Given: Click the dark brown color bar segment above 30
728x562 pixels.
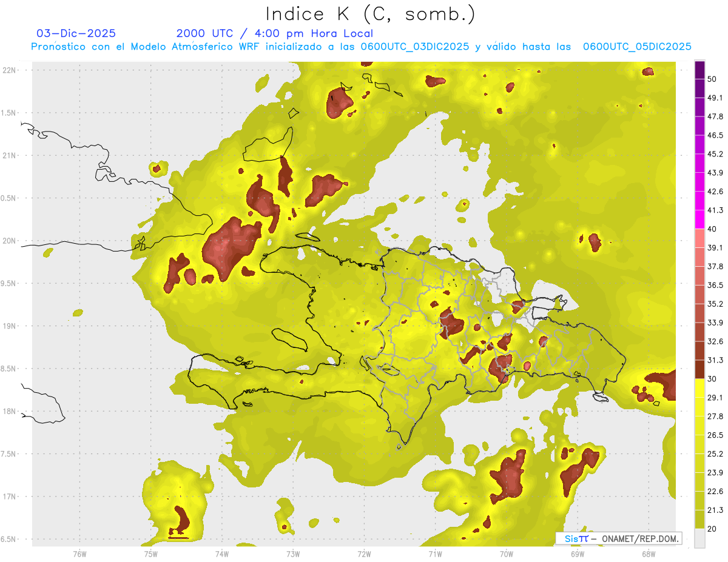Looking at the screenshot, I should coord(699,369).
